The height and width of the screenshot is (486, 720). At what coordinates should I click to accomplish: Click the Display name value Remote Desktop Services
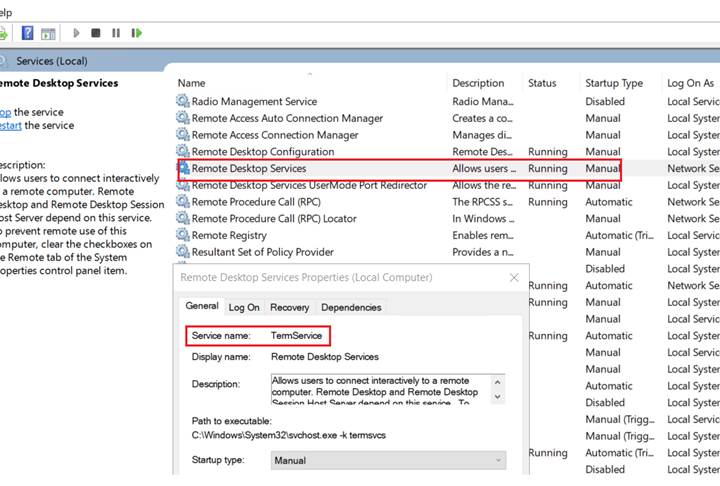coord(325,357)
